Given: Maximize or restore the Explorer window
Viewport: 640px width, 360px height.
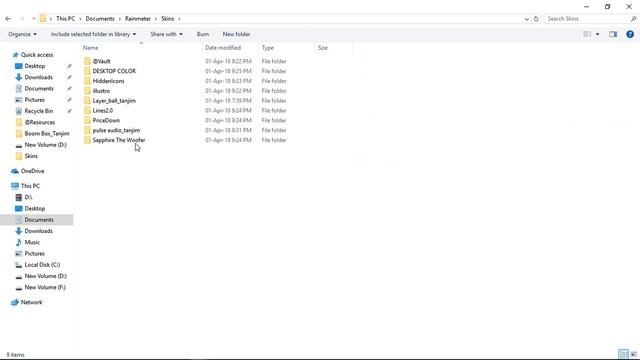Looking at the screenshot, I should click(607, 7).
